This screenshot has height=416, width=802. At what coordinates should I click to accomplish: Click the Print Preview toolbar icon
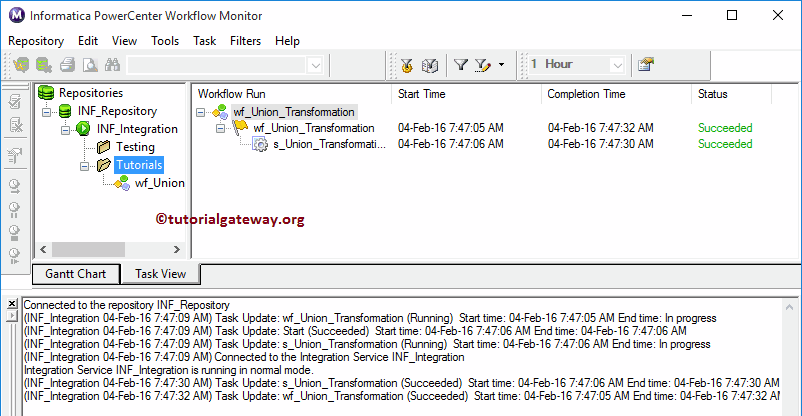click(91, 65)
